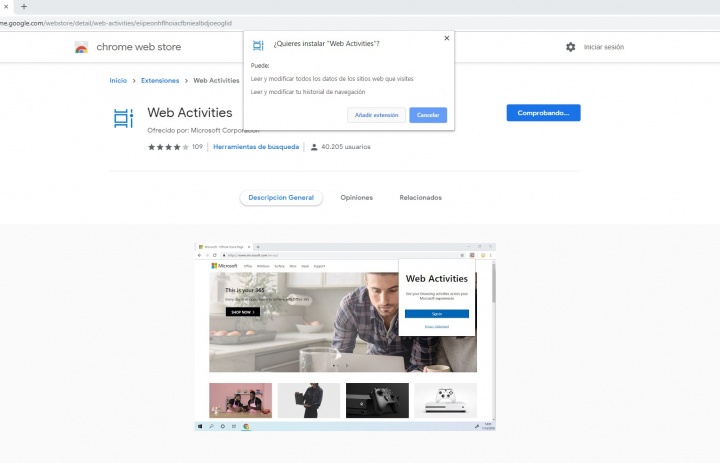The image size is (720, 463).
Task: Click the blue 'Comprobando...' button
Action: pyautogui.click(x=543, y=113)
